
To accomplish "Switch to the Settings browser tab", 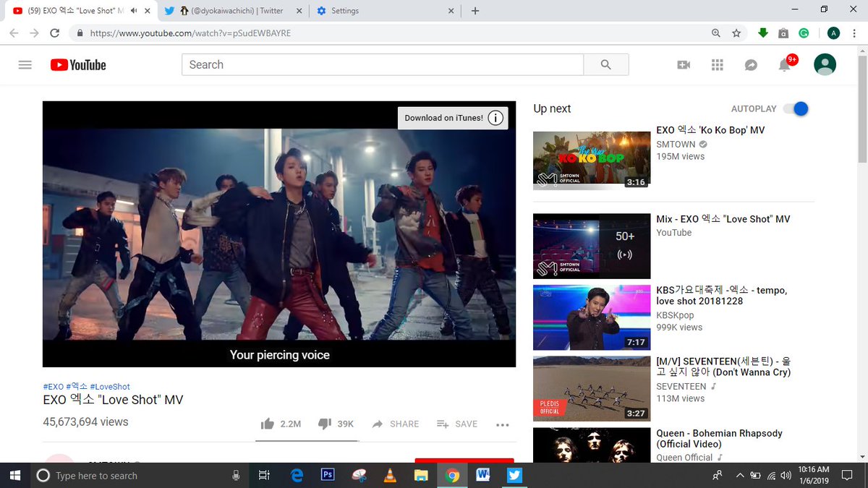I will point(383,11).
